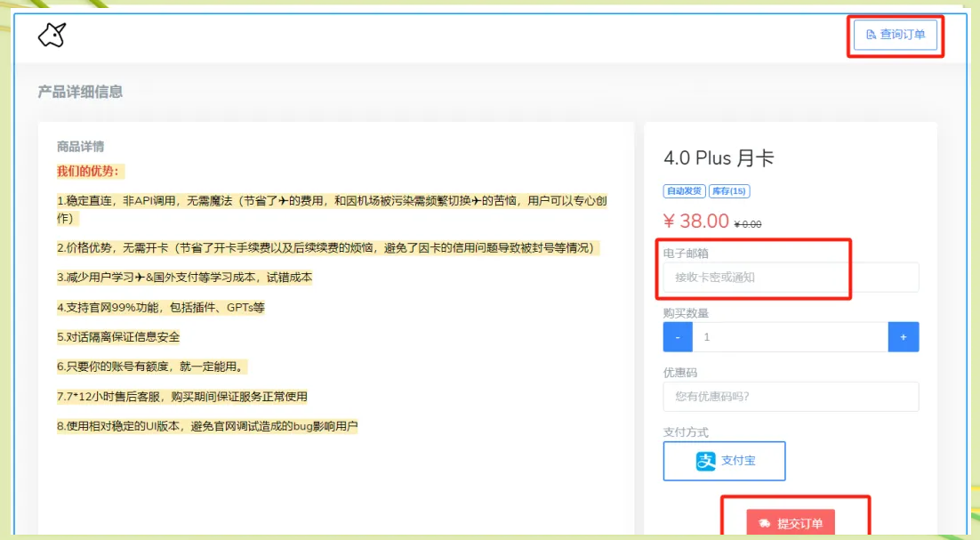
Task: Click the struck-through ¥0.00 original price
Action: click(748, 224)
